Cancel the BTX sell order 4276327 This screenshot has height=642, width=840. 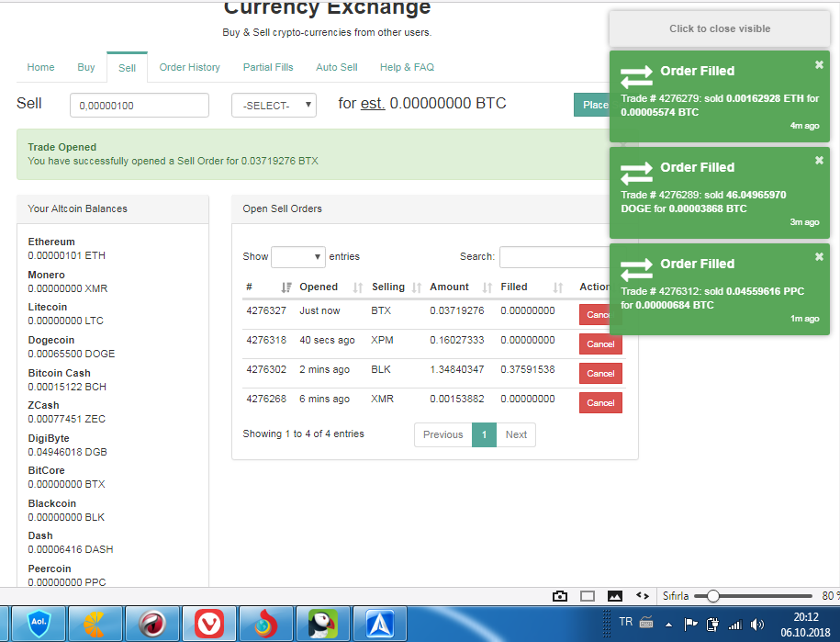(x=595, y=314)
